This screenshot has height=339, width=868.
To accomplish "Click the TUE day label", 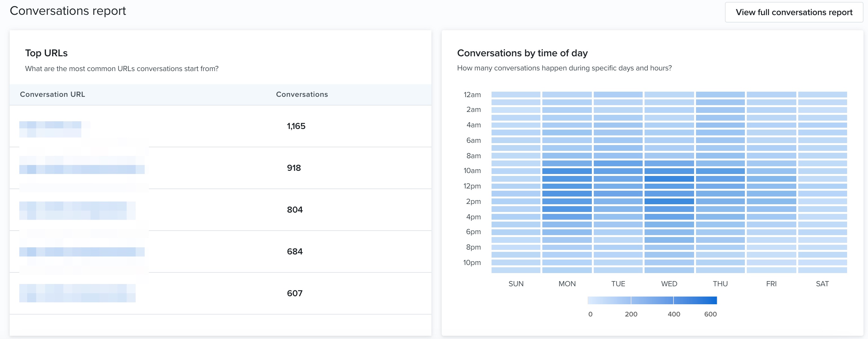I will click(618, 284).
